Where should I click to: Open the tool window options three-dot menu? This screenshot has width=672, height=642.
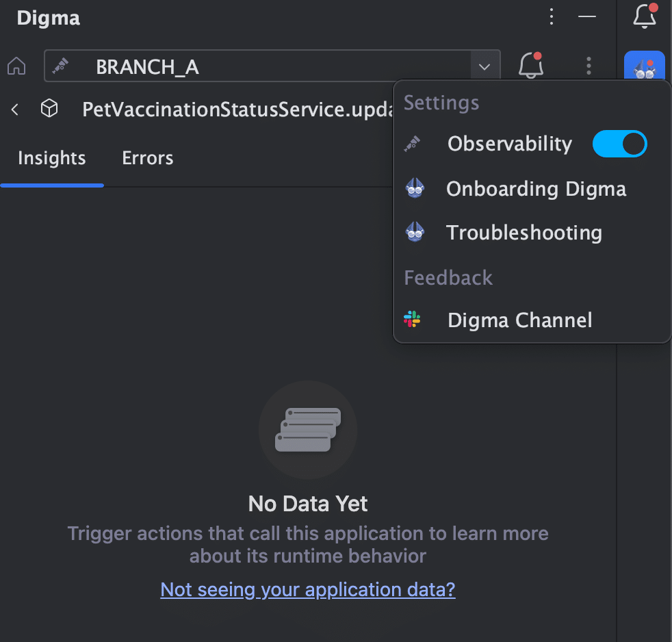point(552,16)
